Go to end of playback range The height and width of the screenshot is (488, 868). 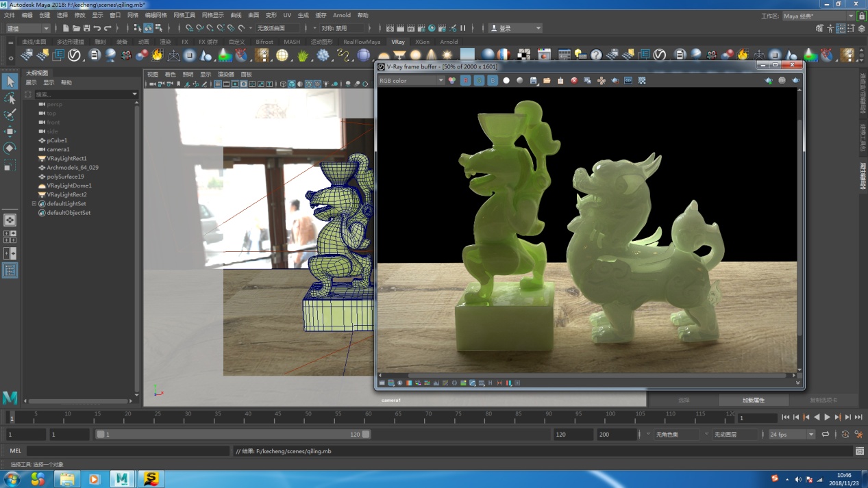point(858,418)
